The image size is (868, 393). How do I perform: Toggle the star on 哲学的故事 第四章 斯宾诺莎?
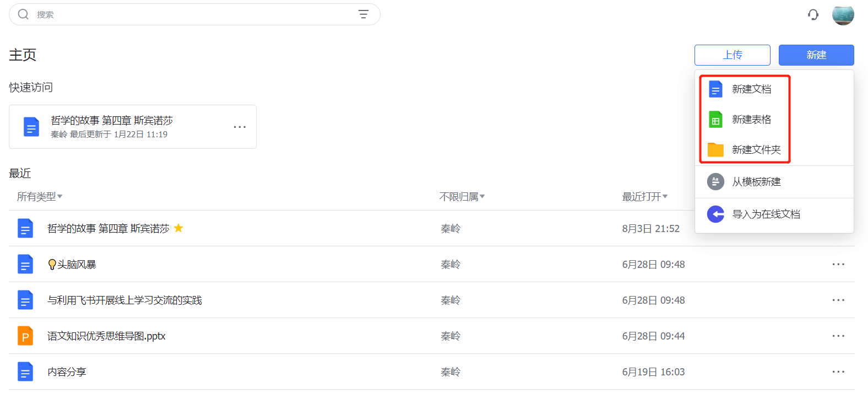tap(178, 228)
